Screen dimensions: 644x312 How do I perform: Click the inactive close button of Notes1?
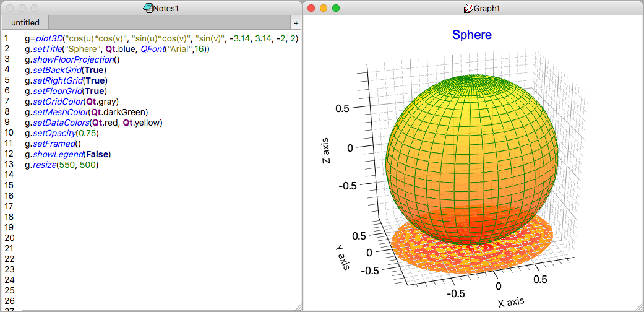pos(10,8)
